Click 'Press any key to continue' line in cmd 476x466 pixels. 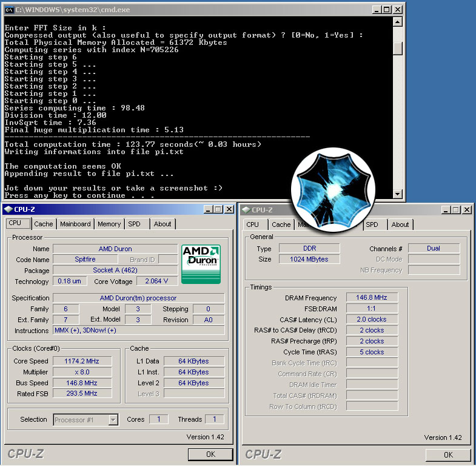(79, 195)
